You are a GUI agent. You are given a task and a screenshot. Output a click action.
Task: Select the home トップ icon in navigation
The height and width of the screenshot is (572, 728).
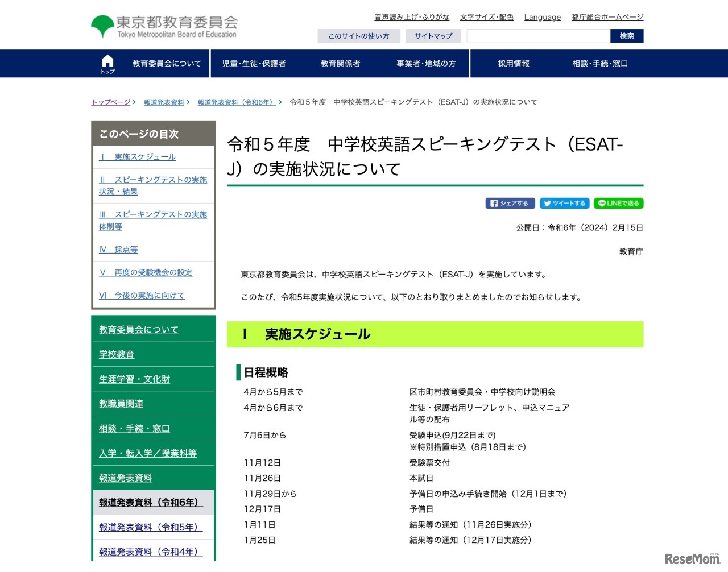(107, 63)
